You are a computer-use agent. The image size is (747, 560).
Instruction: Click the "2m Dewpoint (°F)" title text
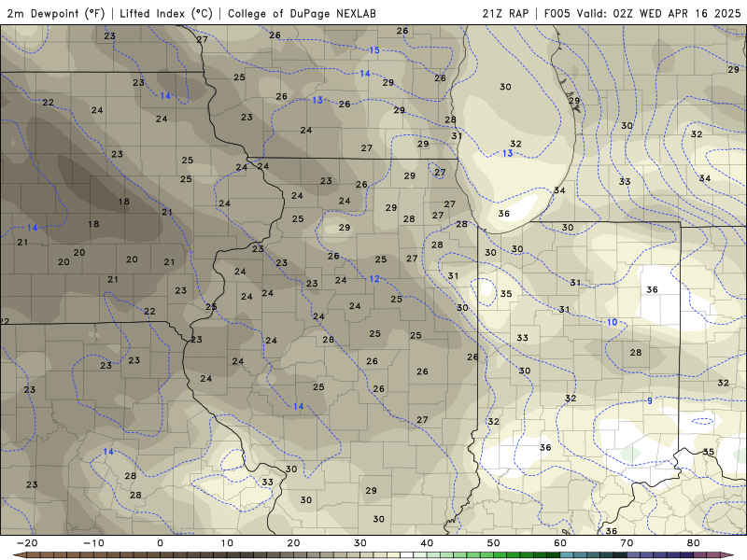[x=56, y=13]
